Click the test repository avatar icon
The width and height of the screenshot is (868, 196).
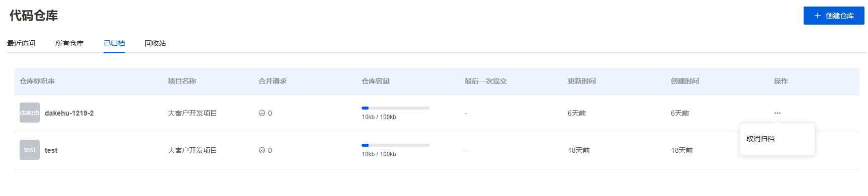point(30,150)
